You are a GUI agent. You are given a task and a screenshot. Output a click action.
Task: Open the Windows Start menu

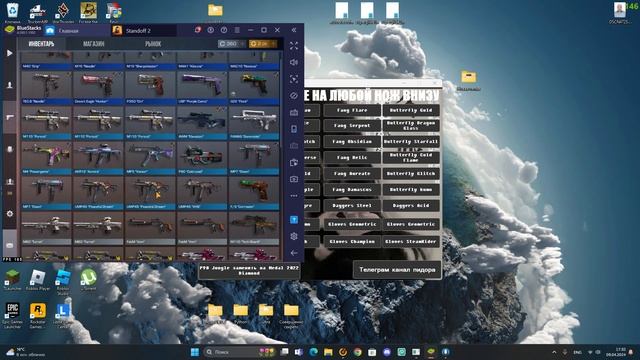click(195, 352)
